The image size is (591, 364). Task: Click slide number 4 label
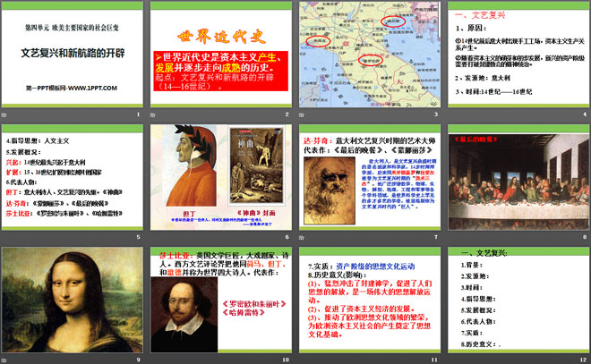[x=585, y=114]
